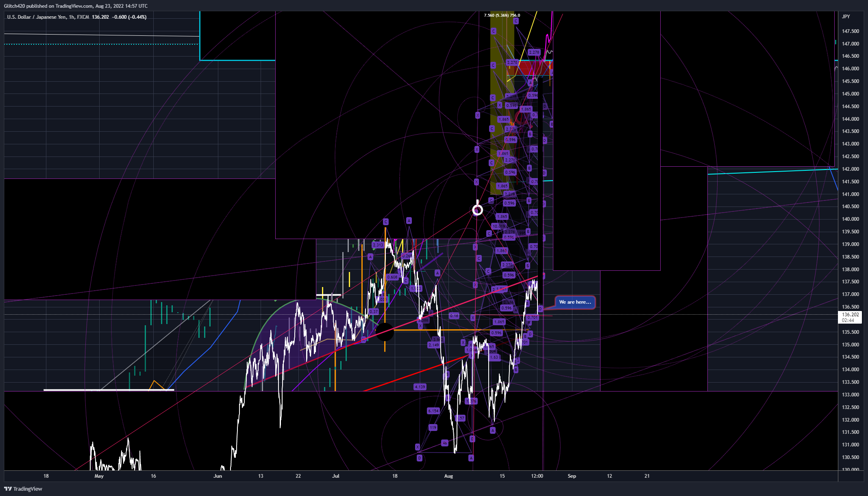Select the 2.313 ratio label
Screen dimensions: 868x496
pos(378,245)
